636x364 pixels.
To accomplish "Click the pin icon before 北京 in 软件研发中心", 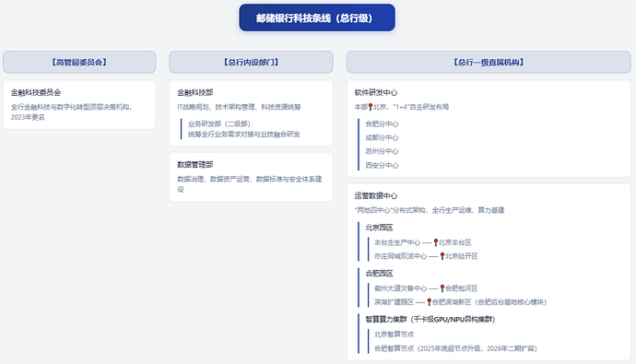I will [x=370, y=107].
